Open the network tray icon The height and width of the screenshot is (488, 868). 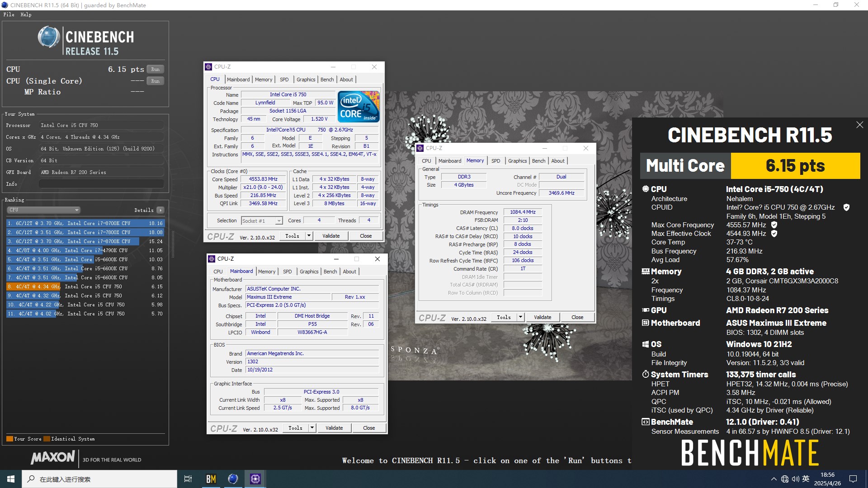point(785,479)
